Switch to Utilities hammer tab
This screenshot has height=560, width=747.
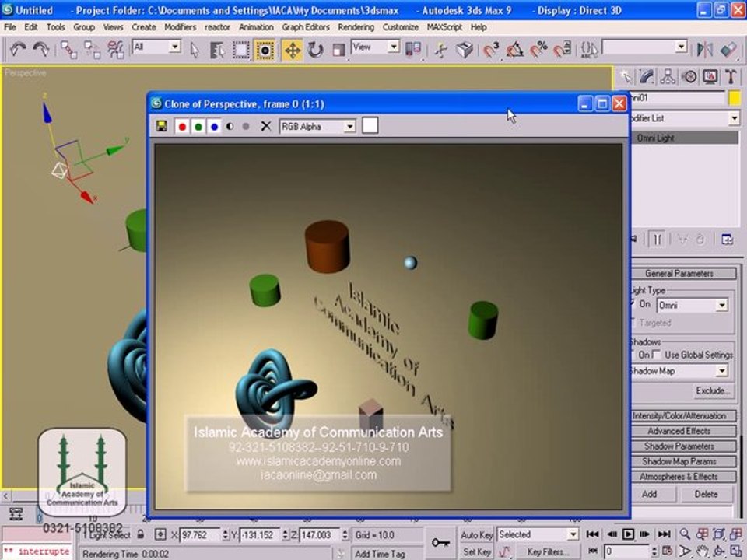(x=731, y=77)
